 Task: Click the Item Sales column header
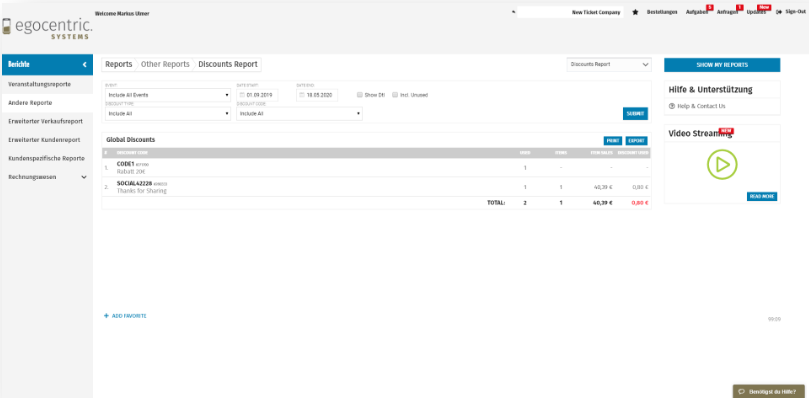[x=602, y=153]
